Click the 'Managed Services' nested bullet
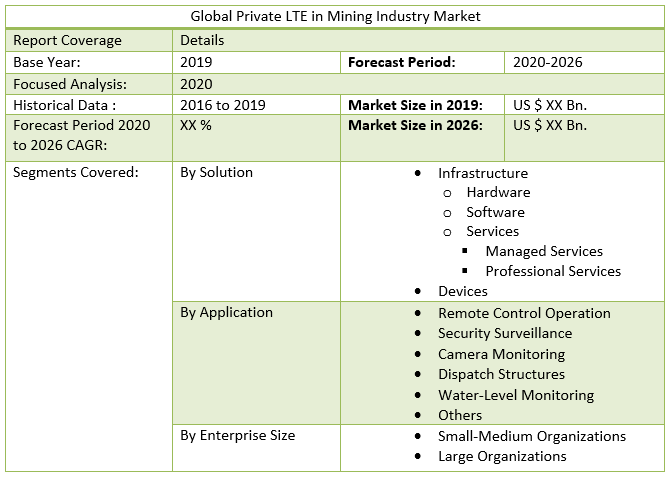 544,251
